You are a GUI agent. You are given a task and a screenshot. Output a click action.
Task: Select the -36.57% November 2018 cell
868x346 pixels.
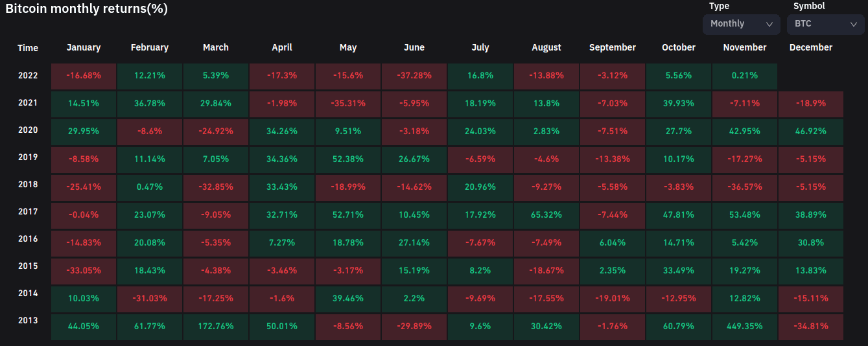pos(745,187)
